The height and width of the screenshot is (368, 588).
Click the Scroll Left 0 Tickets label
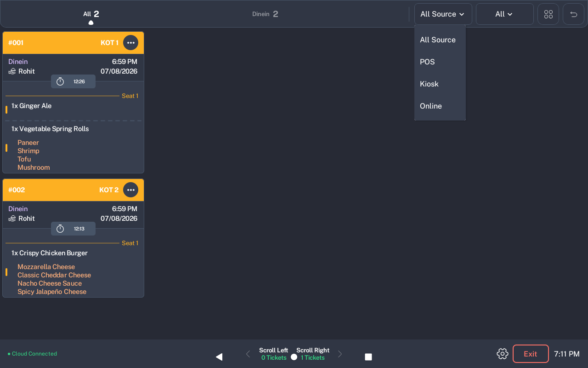click(274, 354)
